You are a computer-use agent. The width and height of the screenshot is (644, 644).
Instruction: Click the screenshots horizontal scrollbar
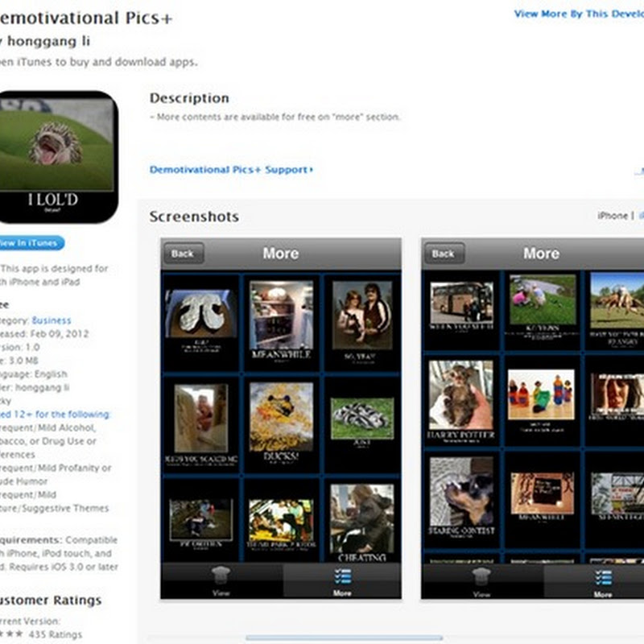(x=345, y=638)
